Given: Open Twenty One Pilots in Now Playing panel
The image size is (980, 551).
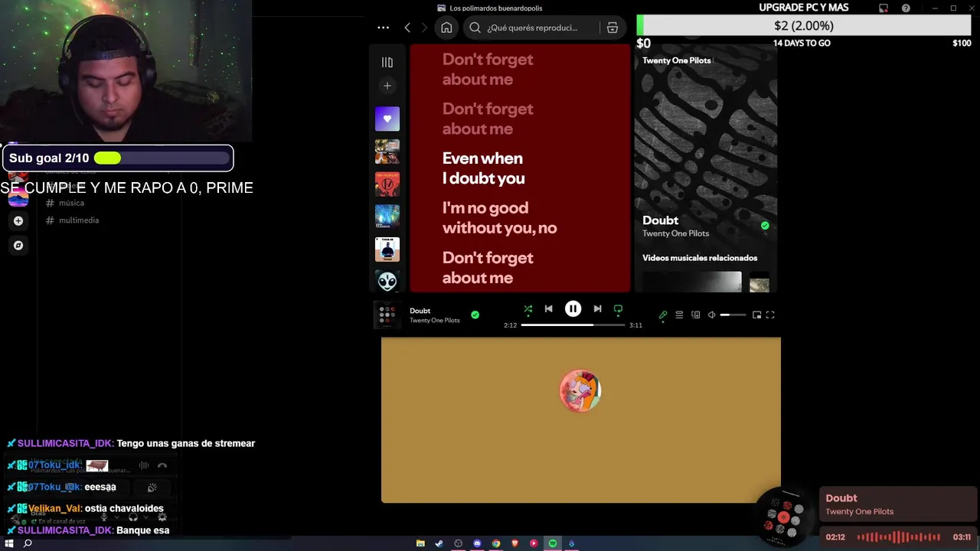Looking at the screenshot, I should (x=675, y=233).
